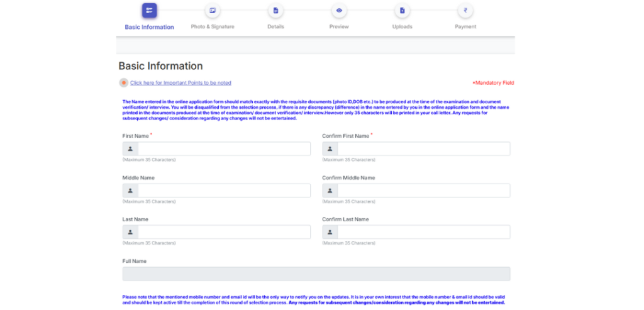Select the Details step document icon
The height and width of the screenshot is (310, 644).
tap(275, 11)
